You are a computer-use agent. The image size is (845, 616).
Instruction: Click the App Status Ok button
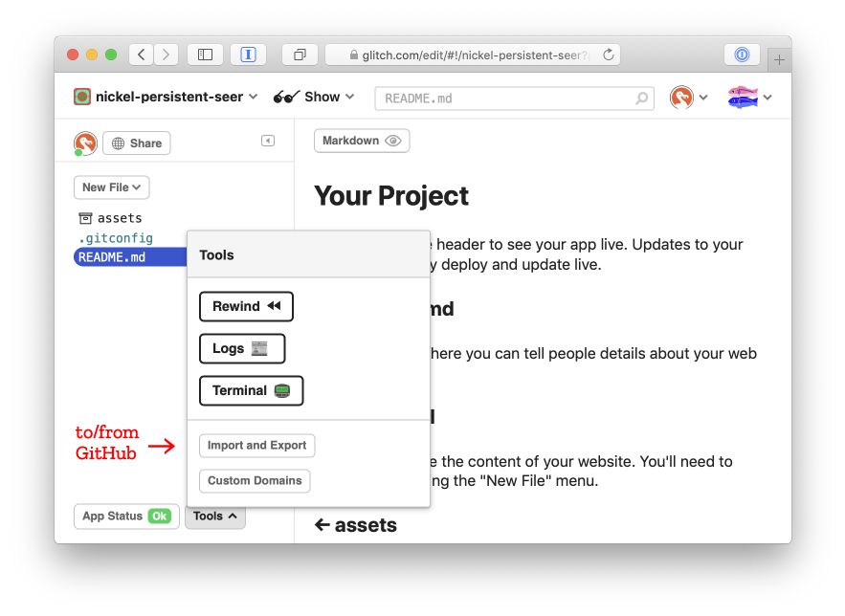point(126,516)
